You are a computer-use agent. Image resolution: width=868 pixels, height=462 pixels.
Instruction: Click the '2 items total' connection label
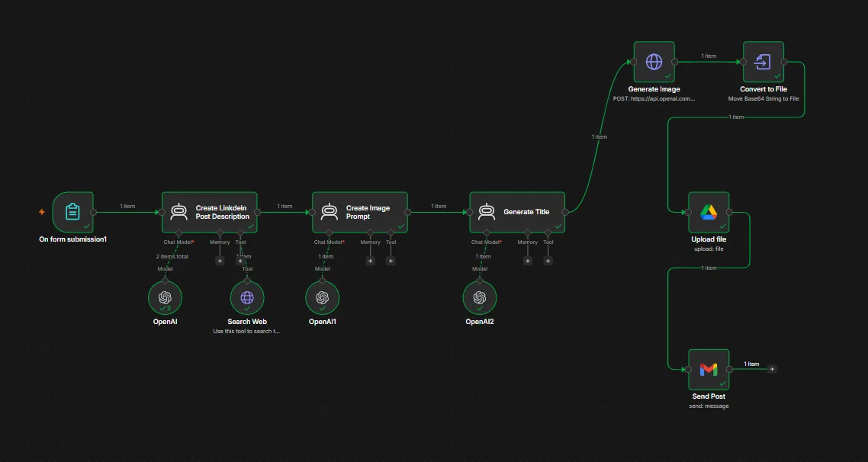click(172, 257)
